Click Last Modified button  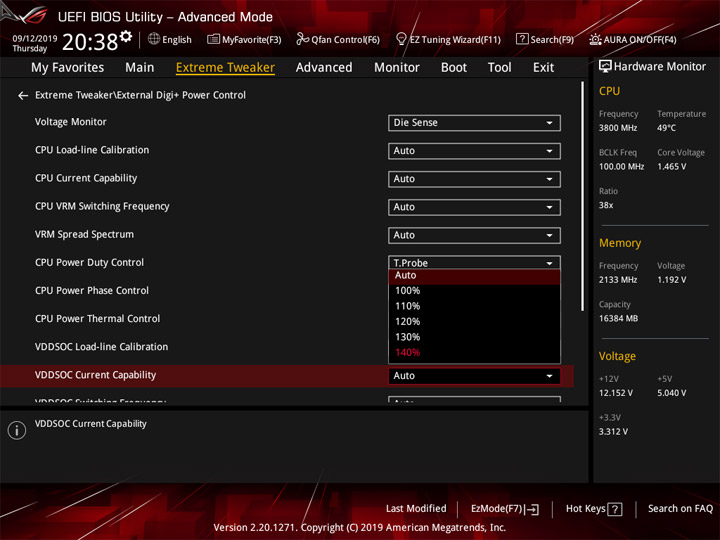(x=416, y=509)
